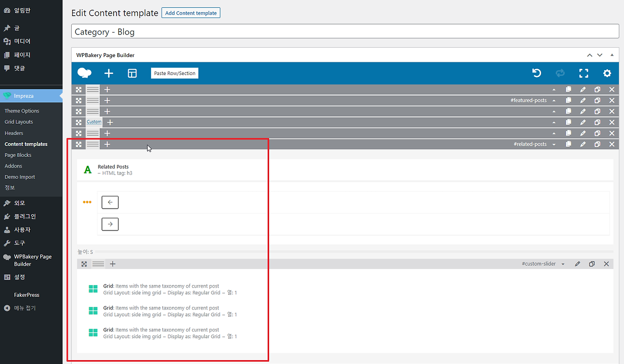Select the Impreza theme menu
624x364 pixels.
(31, 96)
